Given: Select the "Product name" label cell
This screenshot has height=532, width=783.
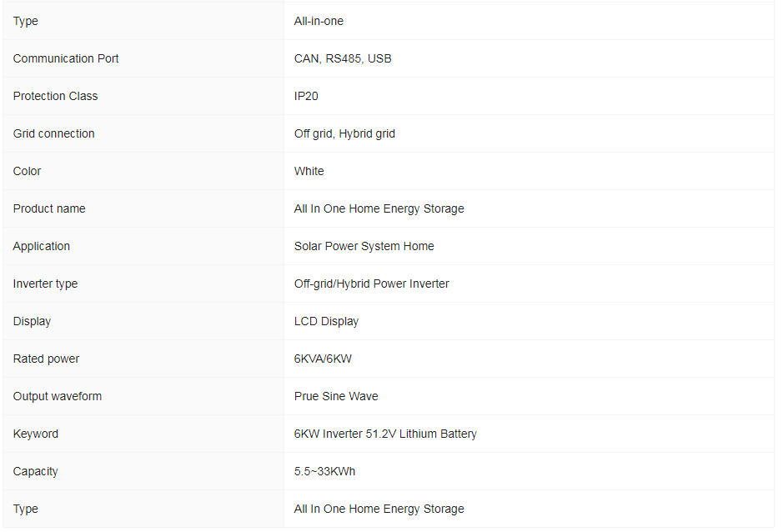Looking at the screenshot, I should click(x=49, y=208).
